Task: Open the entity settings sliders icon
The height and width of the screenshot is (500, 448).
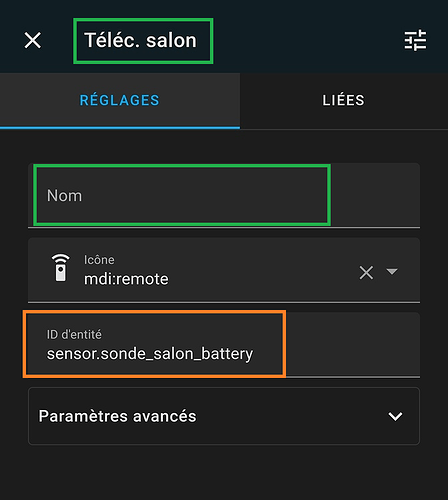Action: pos(415,40)
